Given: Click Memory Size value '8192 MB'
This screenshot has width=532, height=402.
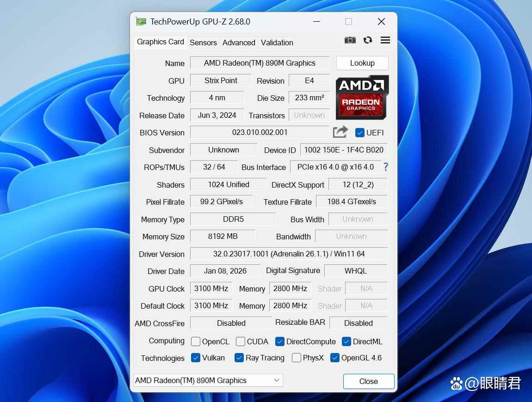Looking at the screenshot, I should tap(223, 236).
